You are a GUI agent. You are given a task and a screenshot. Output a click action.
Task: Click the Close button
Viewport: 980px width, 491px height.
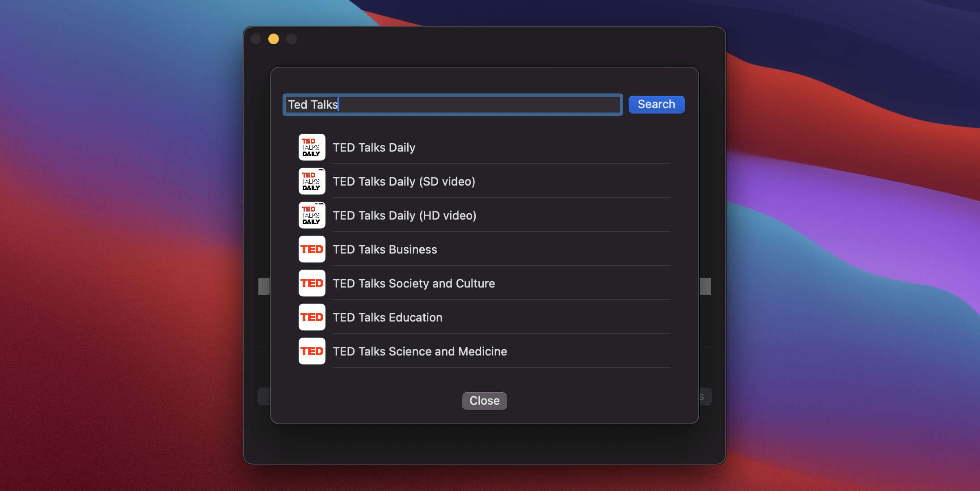(484, 400)
